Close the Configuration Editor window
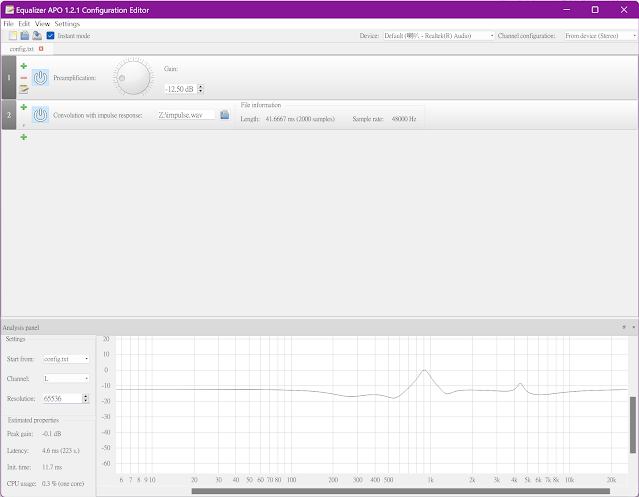 624,9
